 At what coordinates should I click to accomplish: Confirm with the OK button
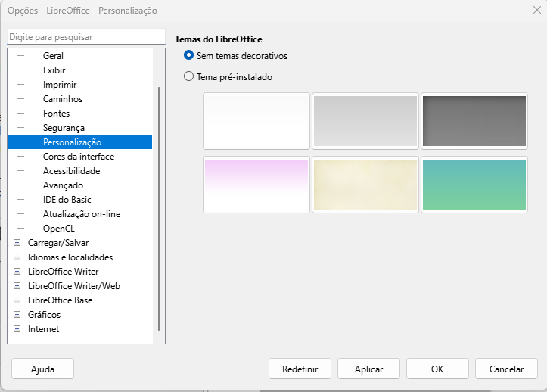(437, 369)
